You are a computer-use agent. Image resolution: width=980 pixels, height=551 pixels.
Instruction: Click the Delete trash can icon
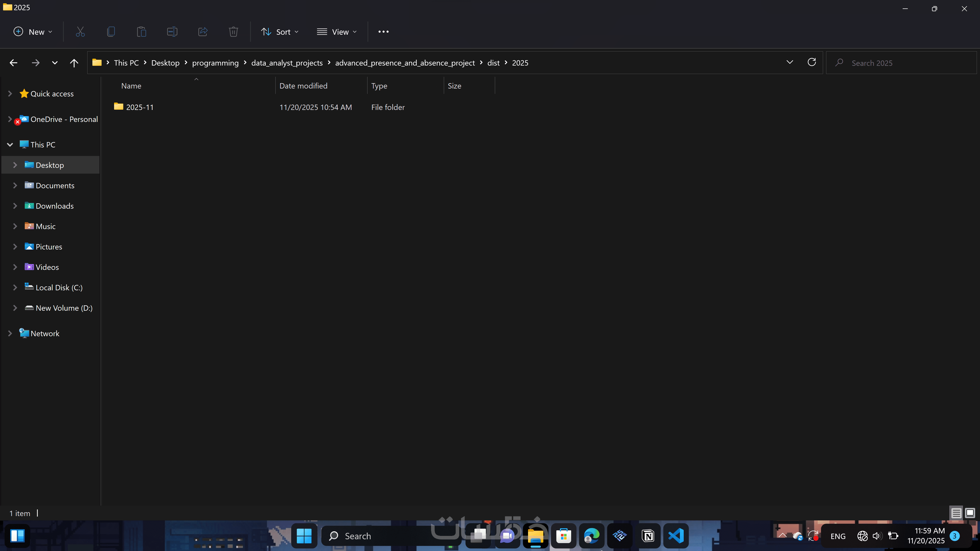pos(233,32)
